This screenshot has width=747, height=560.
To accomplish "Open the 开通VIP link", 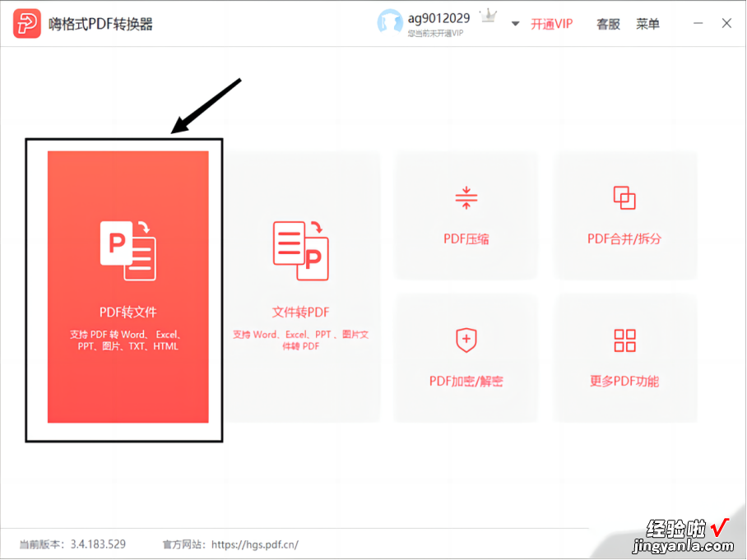I will 552,24.
